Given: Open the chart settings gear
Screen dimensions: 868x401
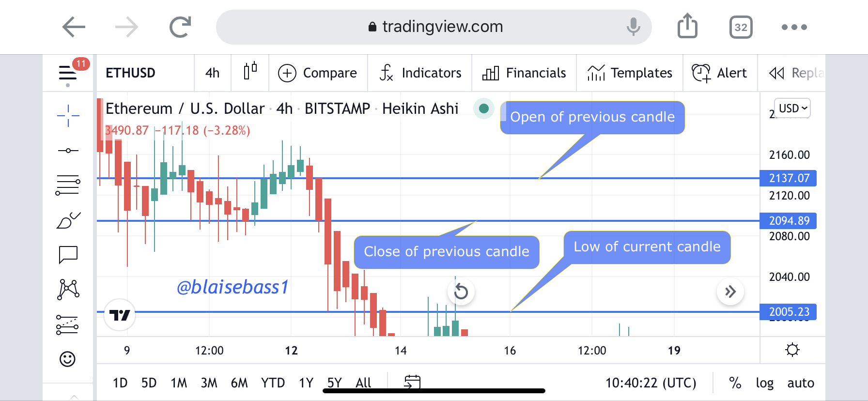Looking at the screenshot, I should tap(792, 350).
